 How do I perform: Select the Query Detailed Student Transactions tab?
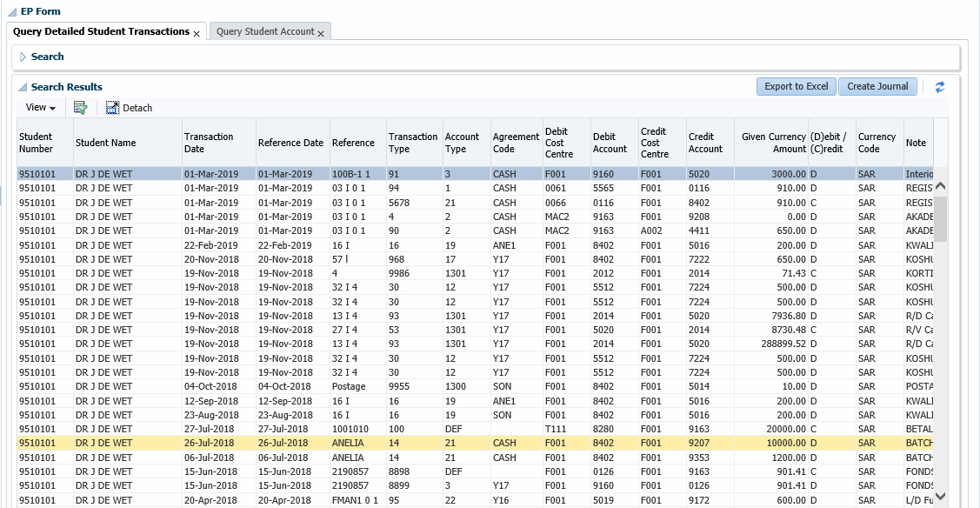(101, 31)
